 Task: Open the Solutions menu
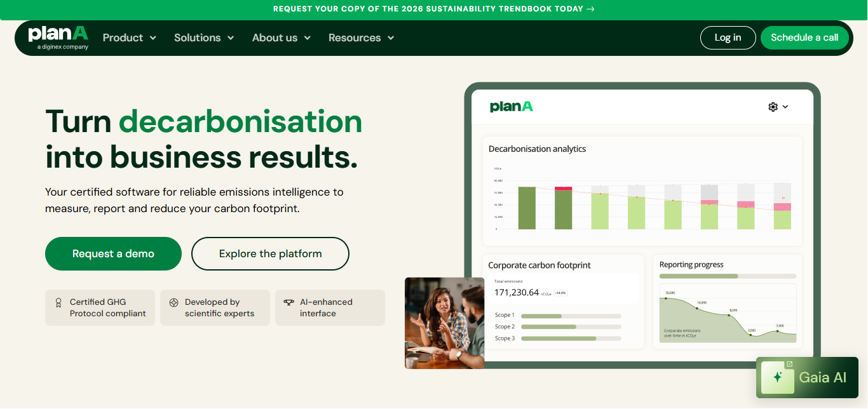point(204,37)
